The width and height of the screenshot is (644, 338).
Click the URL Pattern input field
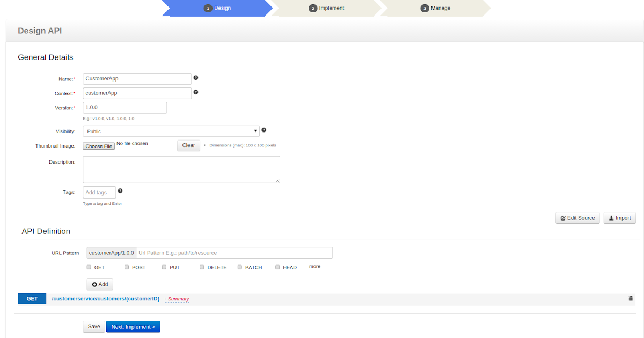coord(235,252)
